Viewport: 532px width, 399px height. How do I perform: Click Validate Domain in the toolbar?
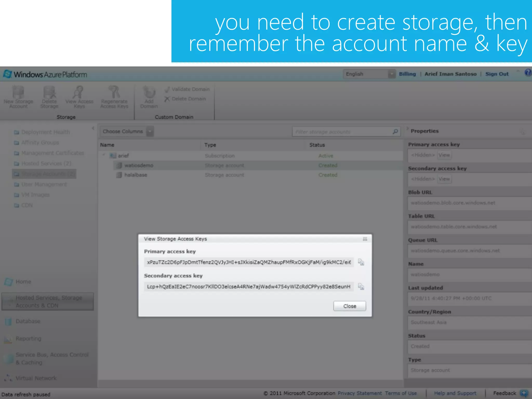tap(187, 89)
